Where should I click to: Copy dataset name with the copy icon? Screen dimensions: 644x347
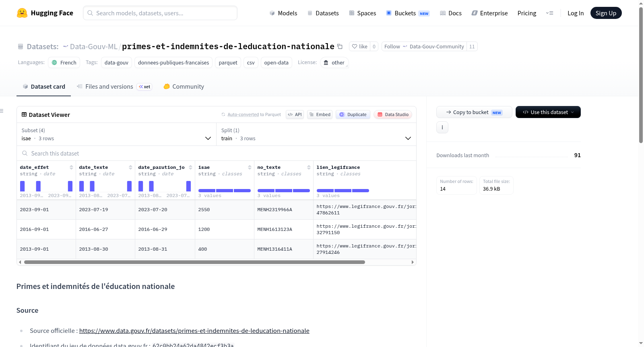(x=340, y=46)
